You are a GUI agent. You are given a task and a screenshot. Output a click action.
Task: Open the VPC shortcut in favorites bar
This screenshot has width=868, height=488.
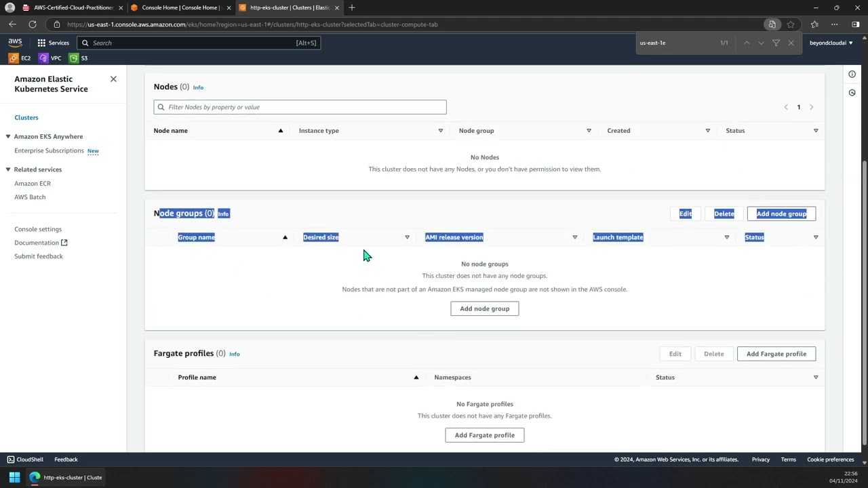click(50, 58)
